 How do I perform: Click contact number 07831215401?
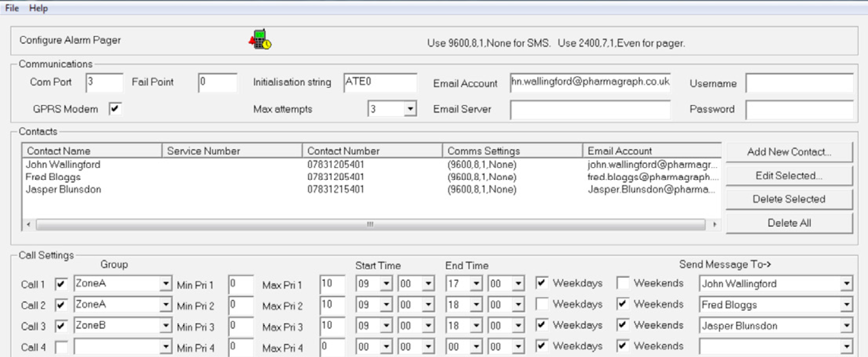tap(336, 189)
